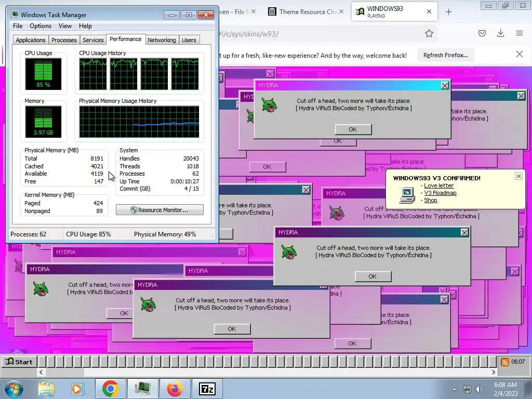The width and height of the screenshot is (532, 399).
Task: Dismiss the Firefox refresh notification bar
Action: [x=519, y=54]
